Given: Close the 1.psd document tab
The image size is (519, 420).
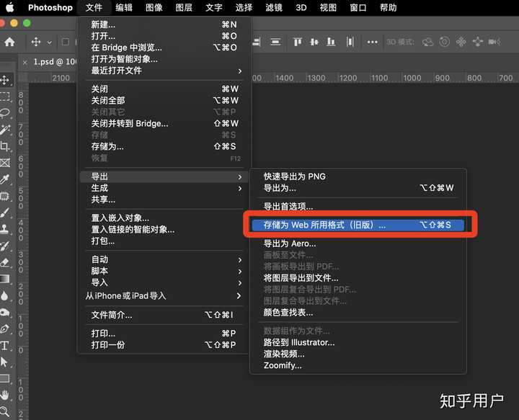Looking at the screenshot, I should point(25,62).
